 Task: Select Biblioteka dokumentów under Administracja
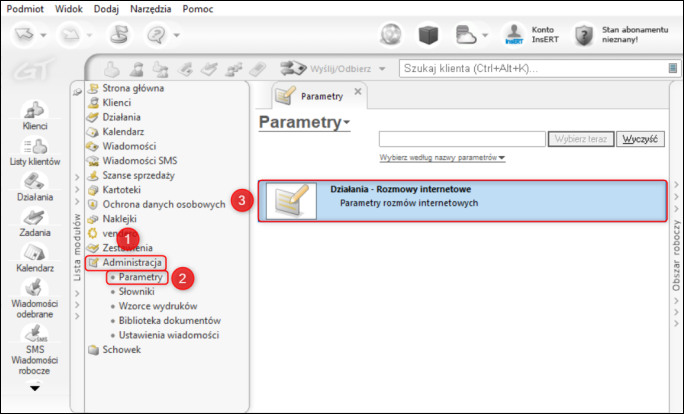pos(170,321)
